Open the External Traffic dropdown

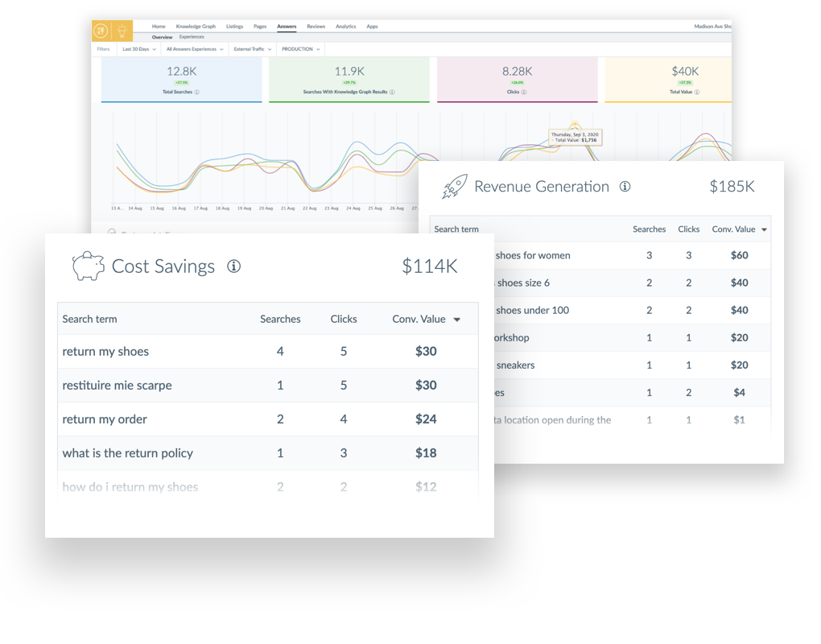252,49
